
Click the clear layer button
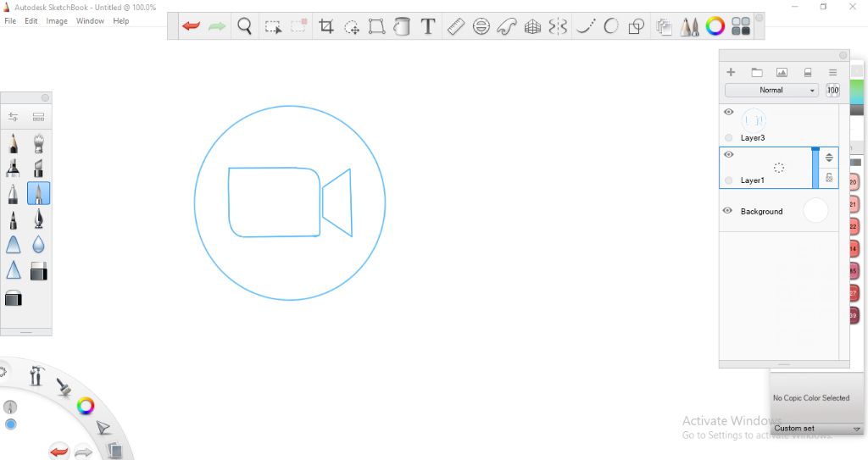coord(808,73)
